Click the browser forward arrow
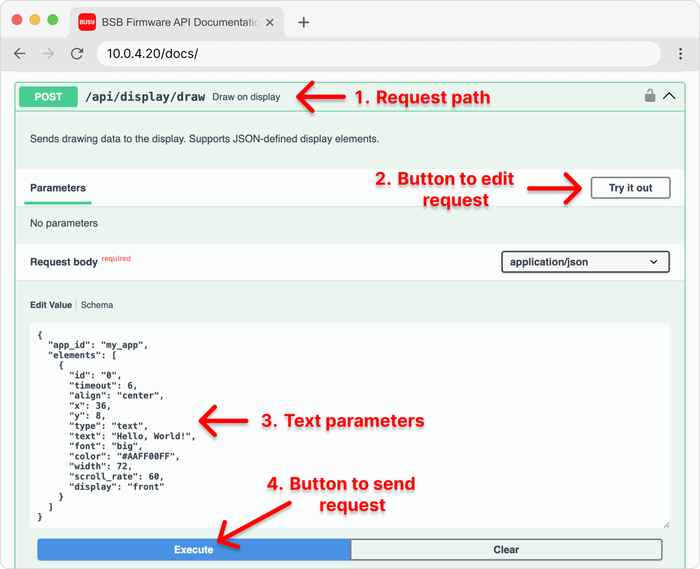The image size is (700, 569). (x=48, y=54)
